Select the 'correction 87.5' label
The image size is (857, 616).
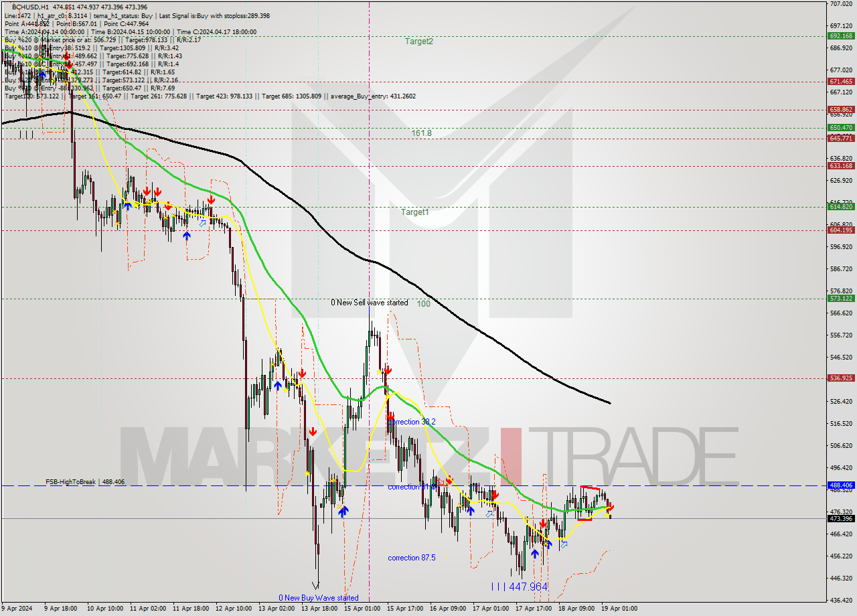[412, 558]
